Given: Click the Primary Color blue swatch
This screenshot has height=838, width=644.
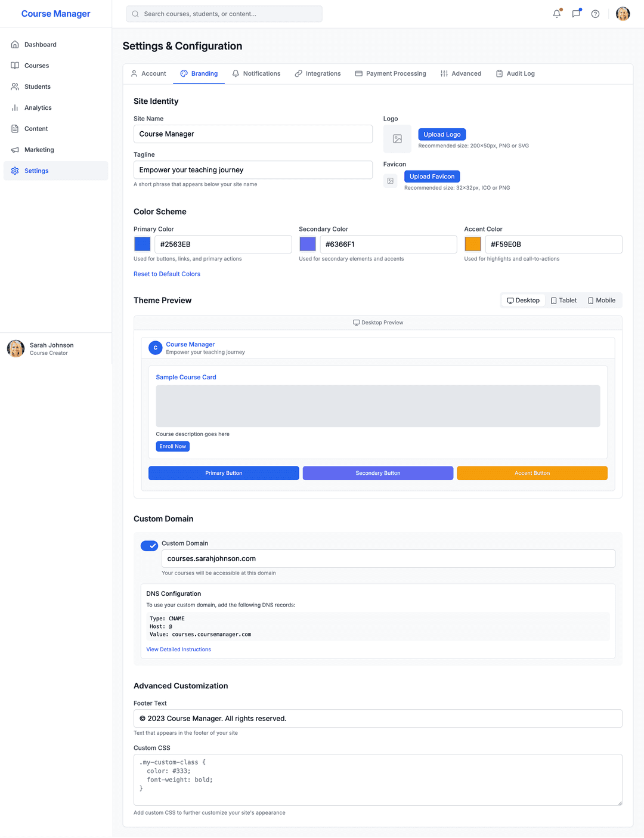Looking at the screenshot, I should point(143,244).
